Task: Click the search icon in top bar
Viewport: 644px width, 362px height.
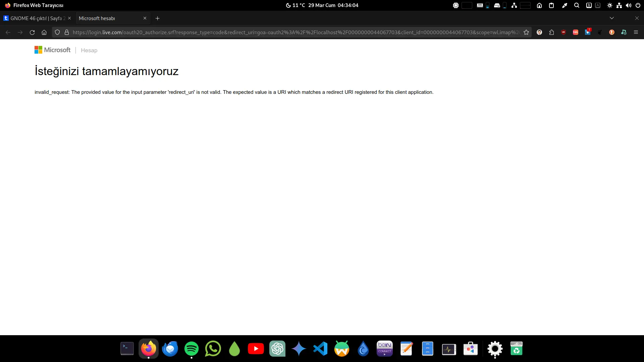Action: (577, 5)
